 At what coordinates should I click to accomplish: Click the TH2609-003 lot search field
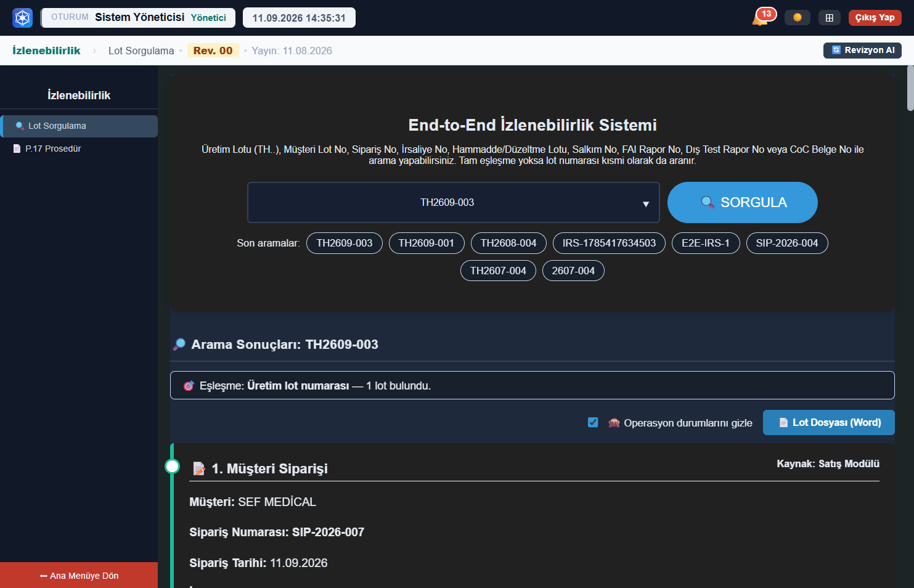click(x=454, y=202)
